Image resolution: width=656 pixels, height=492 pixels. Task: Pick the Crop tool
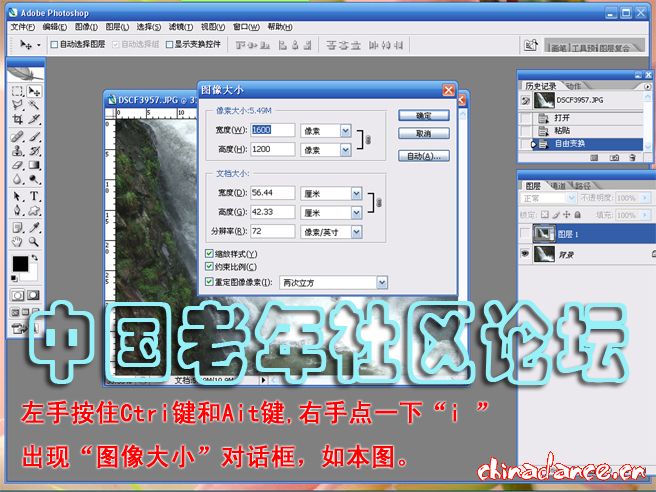click(18, 121)
